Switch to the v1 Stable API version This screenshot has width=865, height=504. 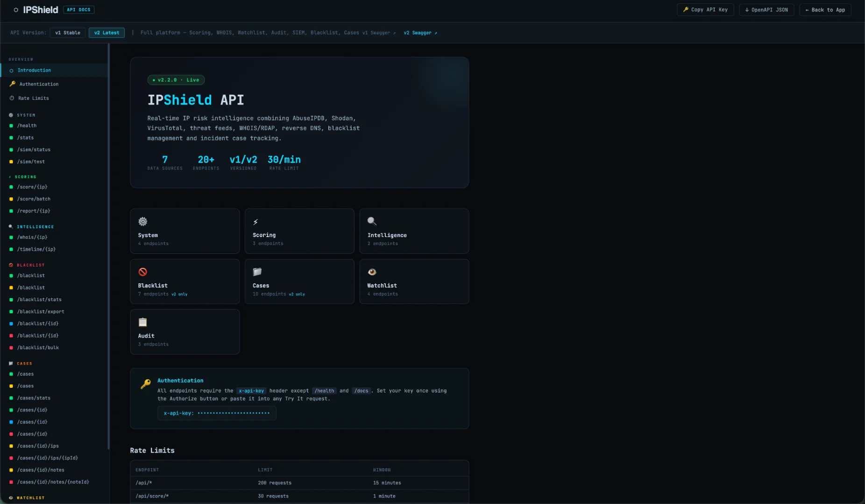[x=68, y=33]
